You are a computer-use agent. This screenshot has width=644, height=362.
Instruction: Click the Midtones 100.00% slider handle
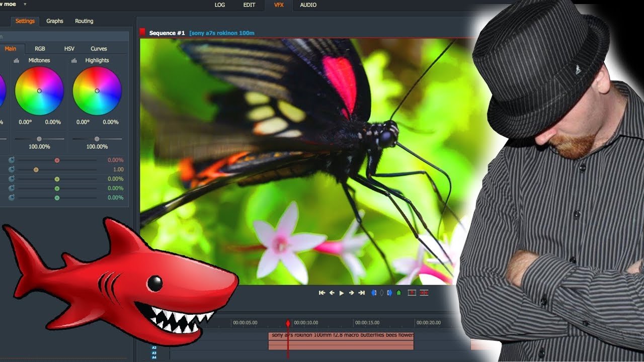tap(39, 139)
